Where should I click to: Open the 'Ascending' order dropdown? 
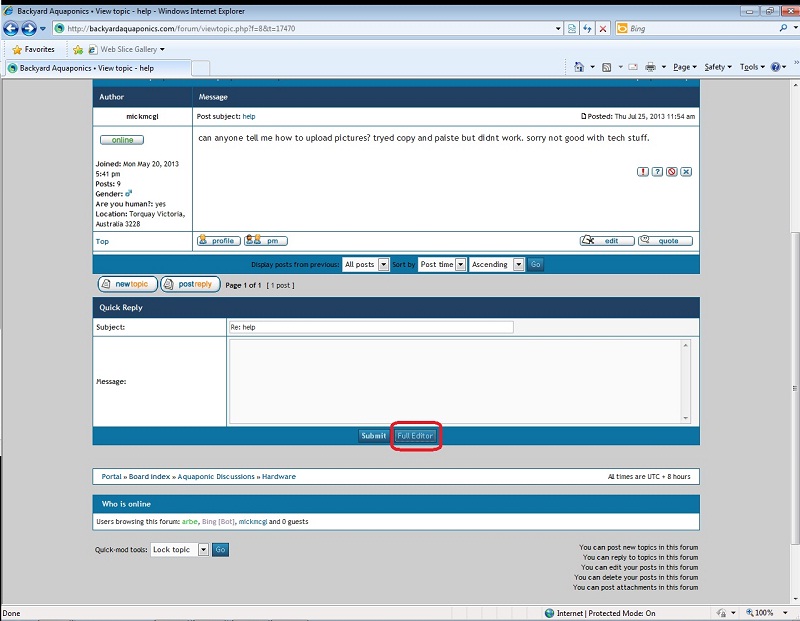[x=497, y=265]
